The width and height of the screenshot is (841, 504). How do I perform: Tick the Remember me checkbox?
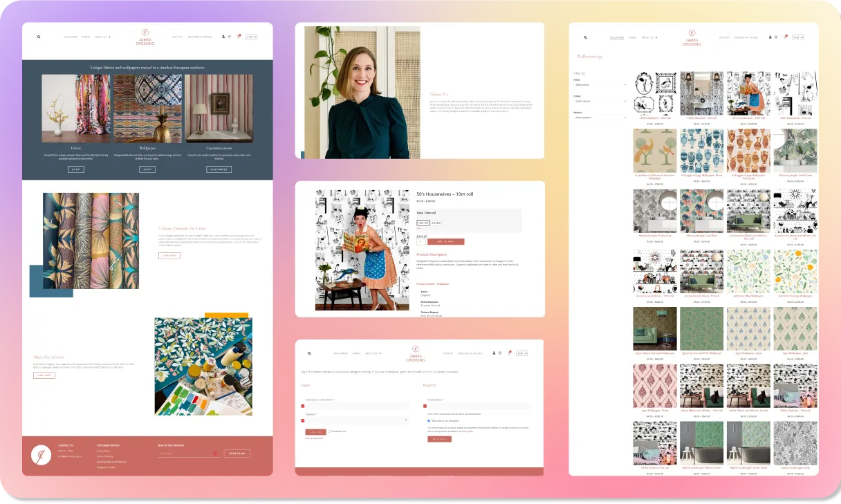[x=329, y=431]
